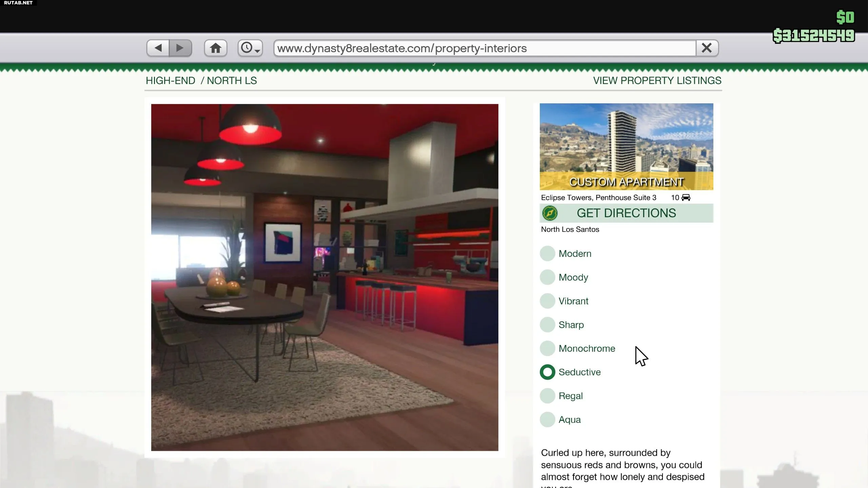Choose the Regal interior style
Screen dimensions: 868x488
547,396
